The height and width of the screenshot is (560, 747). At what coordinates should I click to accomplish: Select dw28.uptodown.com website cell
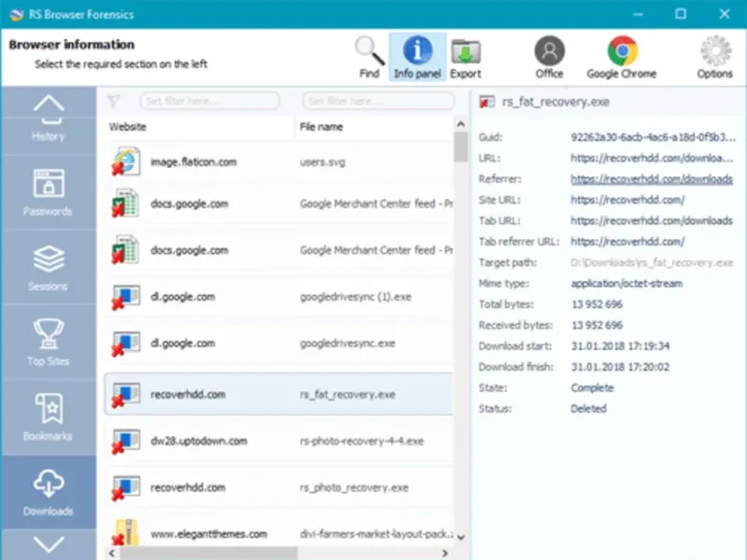point(199,441)
